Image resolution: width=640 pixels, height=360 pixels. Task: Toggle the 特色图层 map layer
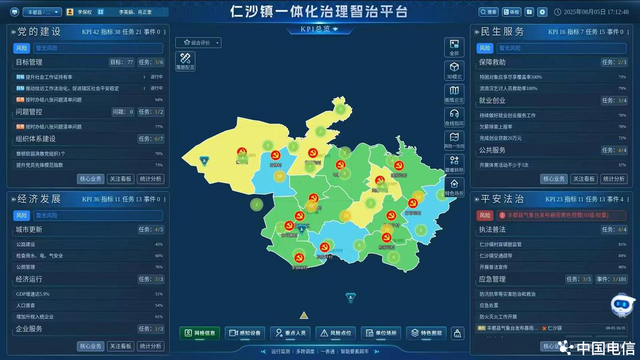[x=427, y=333]
